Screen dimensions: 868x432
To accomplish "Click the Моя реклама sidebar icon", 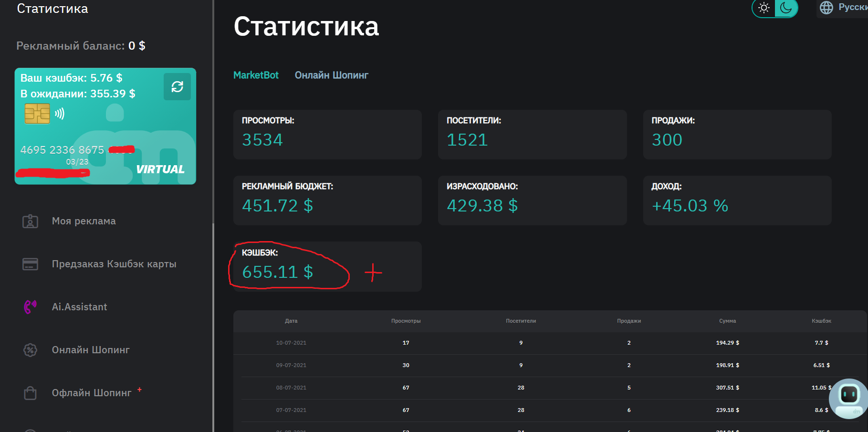I will [30, 221].
